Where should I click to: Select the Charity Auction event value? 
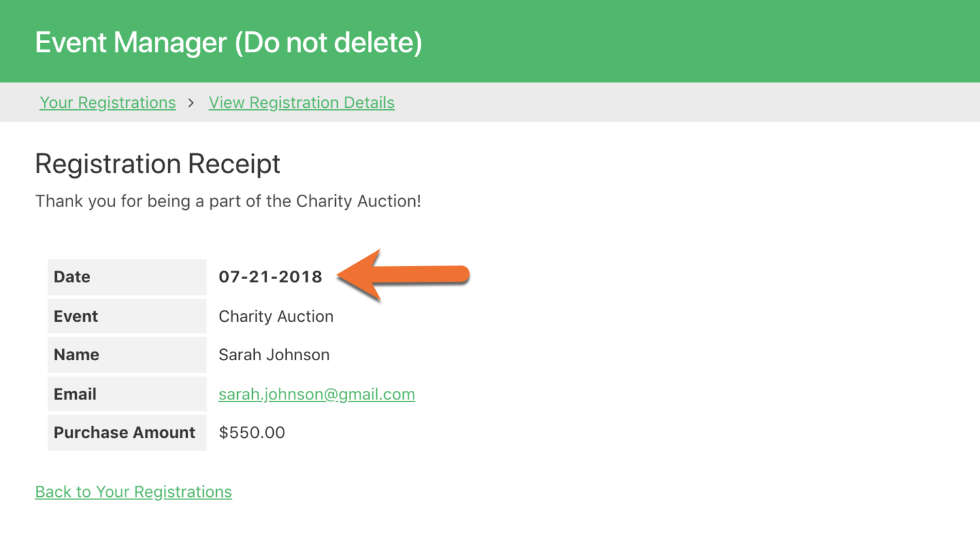click(x=276, y=316)
